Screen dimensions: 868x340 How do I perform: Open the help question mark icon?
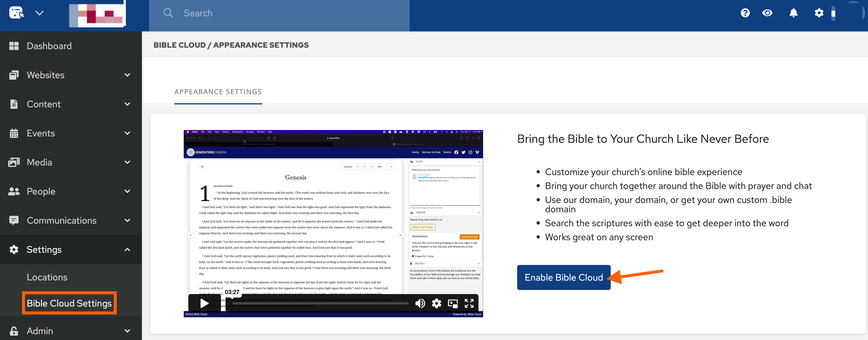[x=745, y=13]
